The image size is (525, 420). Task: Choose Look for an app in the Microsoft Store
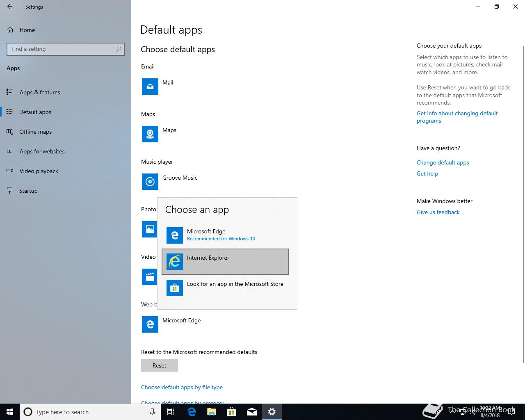pyautogui.click(x=225, y=288)
